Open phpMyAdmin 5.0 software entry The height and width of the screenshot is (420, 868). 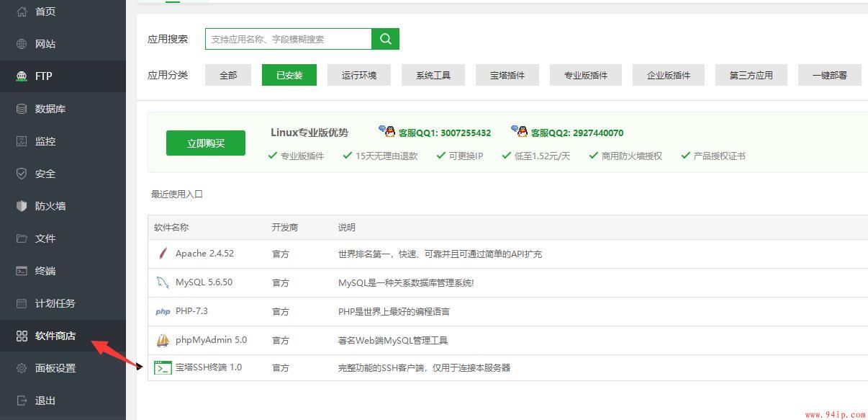click(211, 340)
